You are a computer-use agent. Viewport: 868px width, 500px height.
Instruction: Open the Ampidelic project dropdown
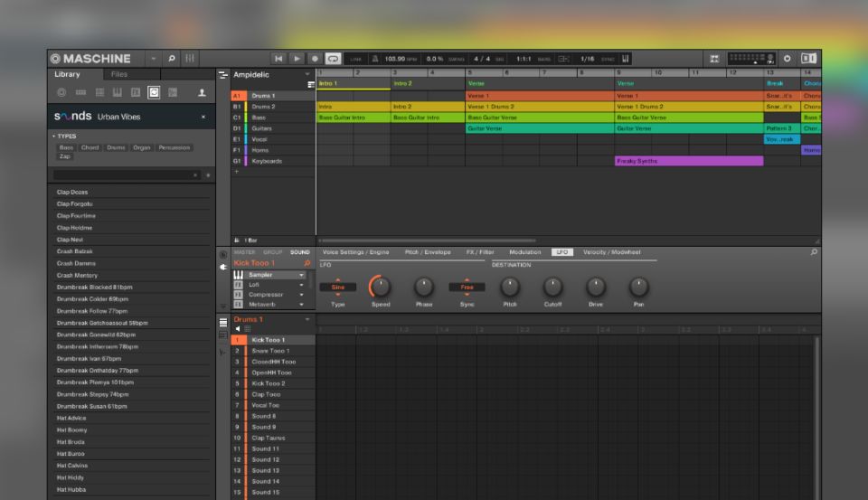(307, 74)
